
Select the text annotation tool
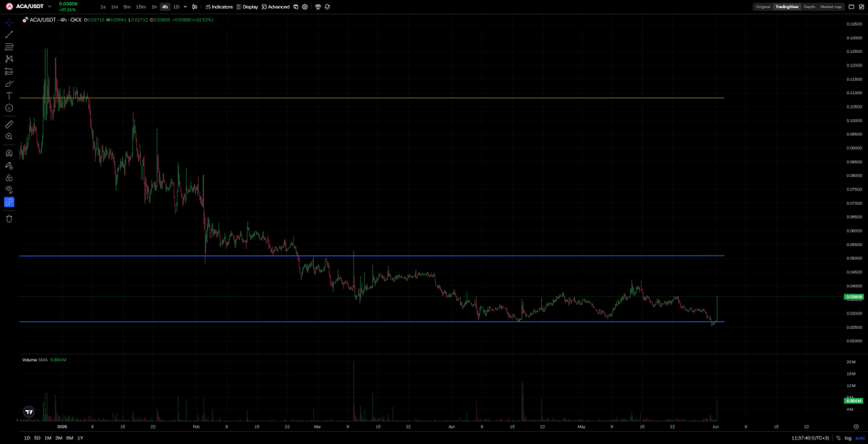coord(9,95)
